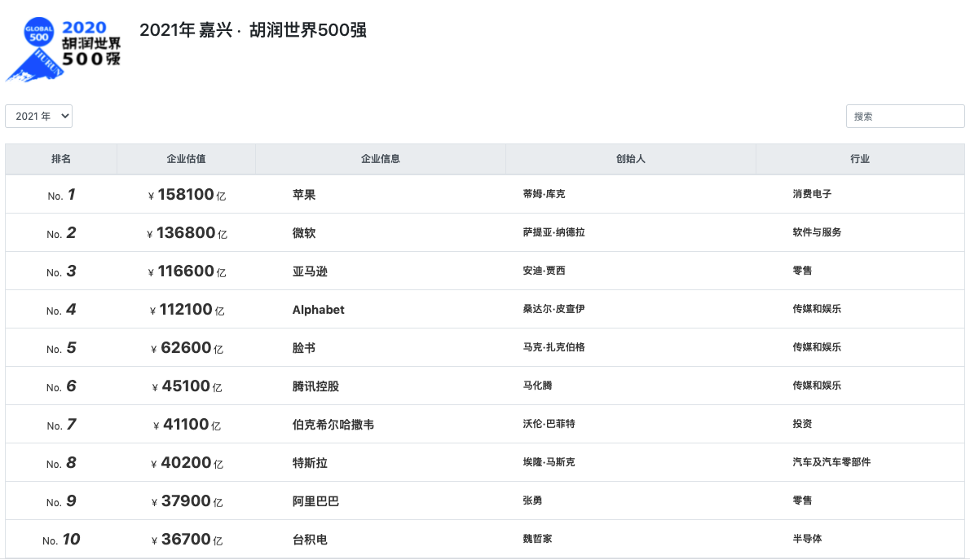Open the 2021 年 year dropdown
970x560 pixels.
(x=39, y=117)
